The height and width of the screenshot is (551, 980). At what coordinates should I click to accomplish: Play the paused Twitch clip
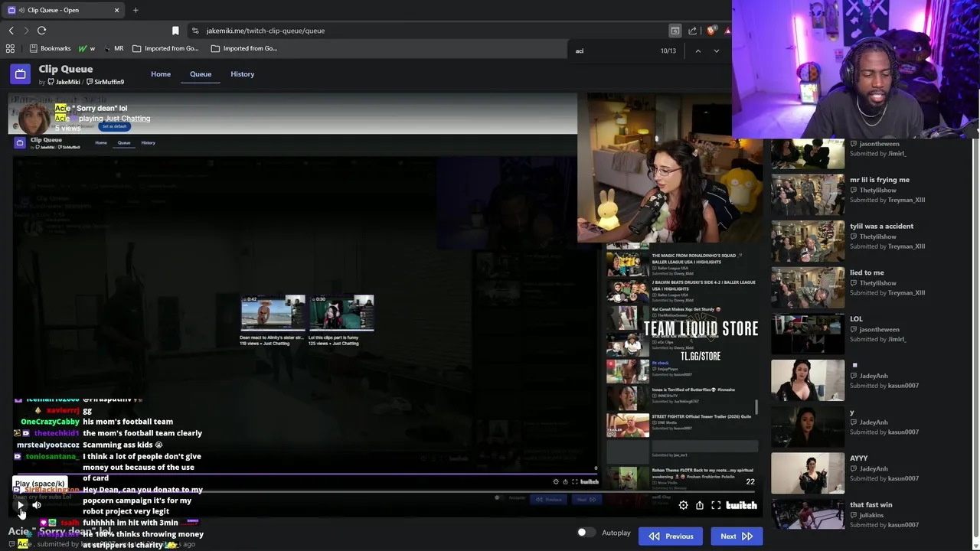tap(21, 505)
